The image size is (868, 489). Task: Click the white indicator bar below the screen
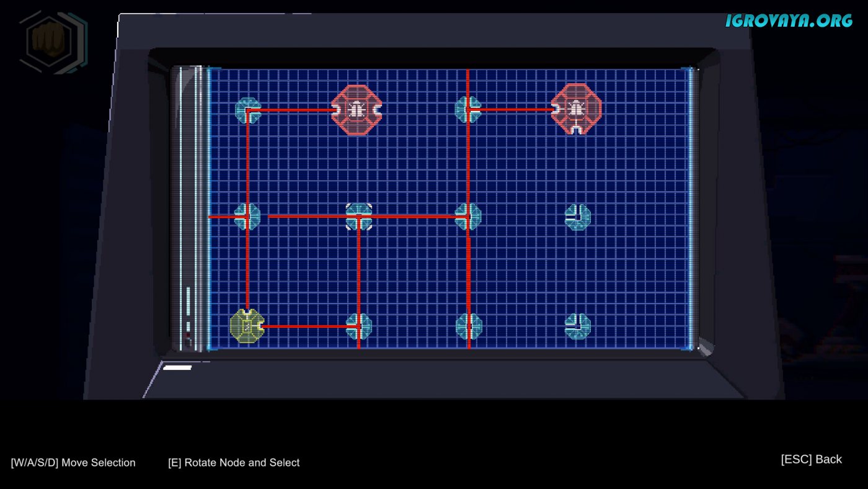(177, 367)
